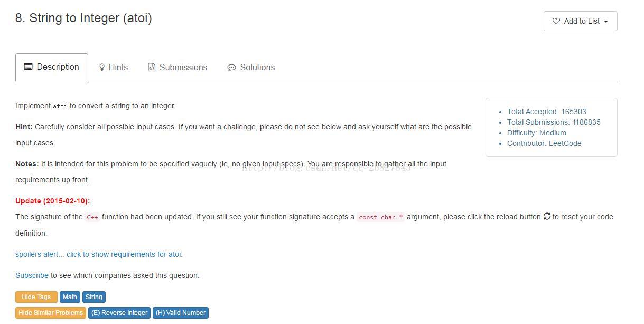Viewport: 644px width, 324px height.
Task: Click the reload button icon
Action: point(547,217)
